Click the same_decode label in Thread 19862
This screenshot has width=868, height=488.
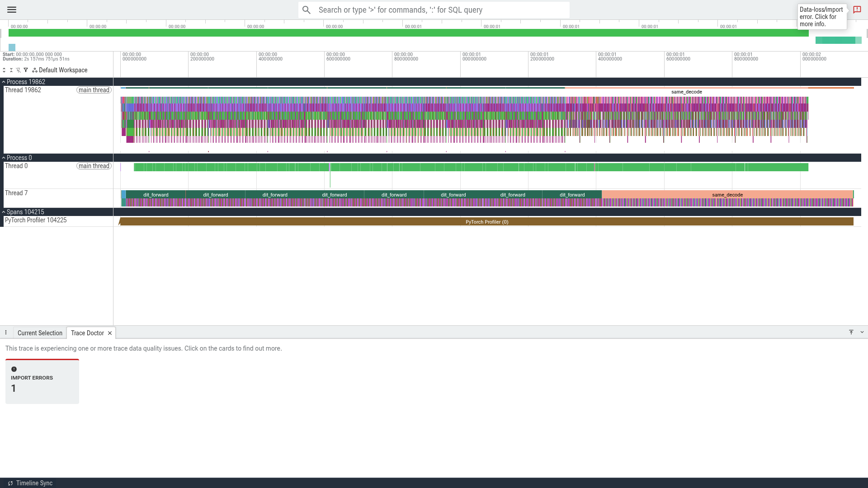[x=686, y=92]
